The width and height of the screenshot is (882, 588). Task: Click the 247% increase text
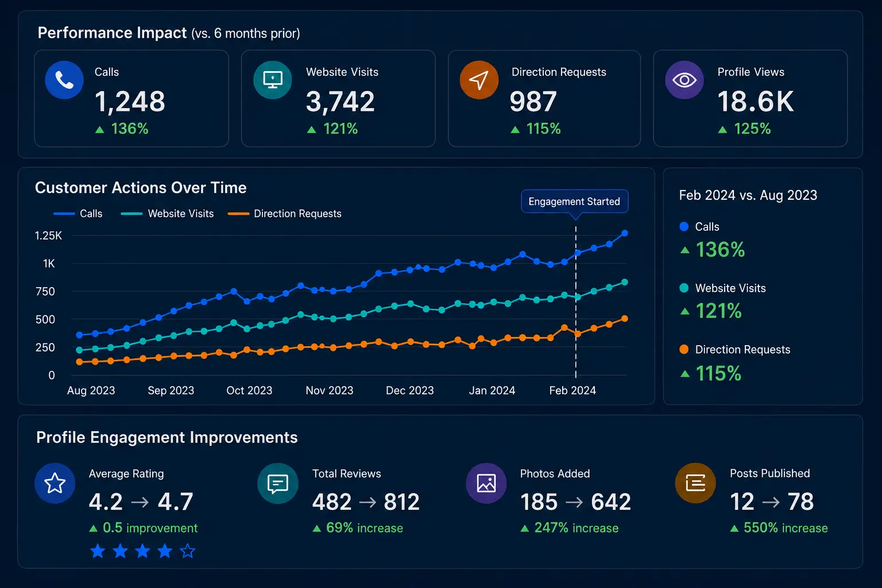[x=577, y=528]
